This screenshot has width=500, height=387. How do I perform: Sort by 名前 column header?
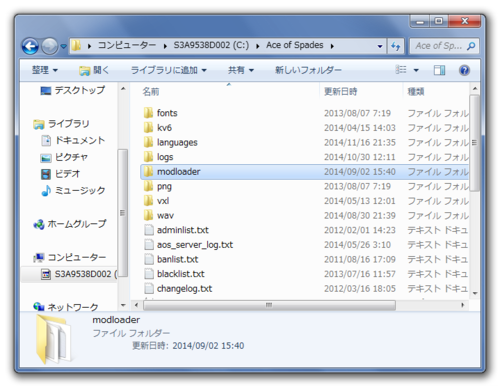pos(151,91)
